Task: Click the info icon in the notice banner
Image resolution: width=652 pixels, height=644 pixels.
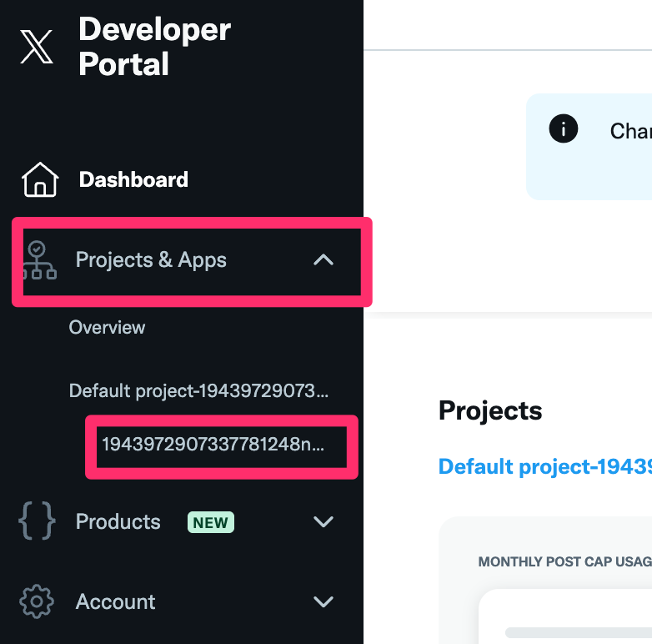Action: 564,128
